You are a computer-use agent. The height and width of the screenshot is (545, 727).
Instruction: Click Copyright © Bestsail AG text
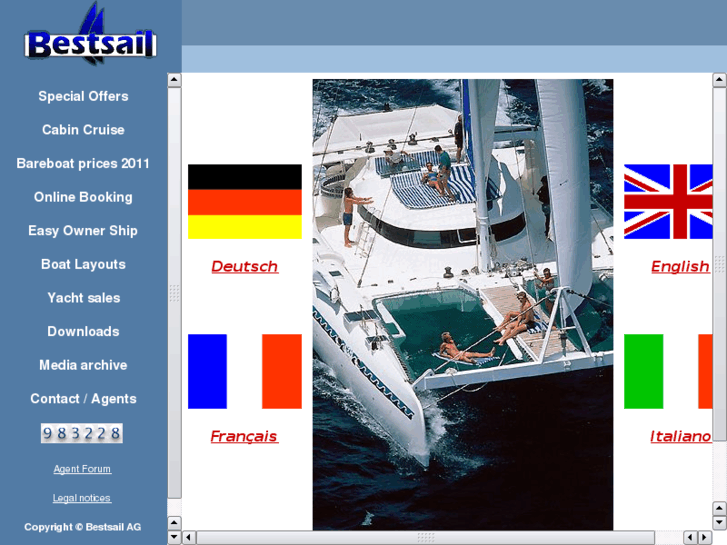coord(83,527)
